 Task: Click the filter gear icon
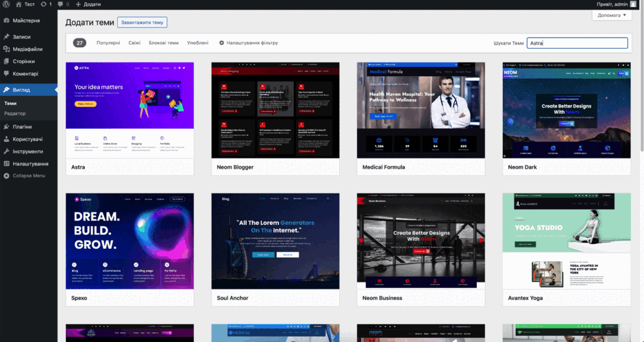point(222,42)
